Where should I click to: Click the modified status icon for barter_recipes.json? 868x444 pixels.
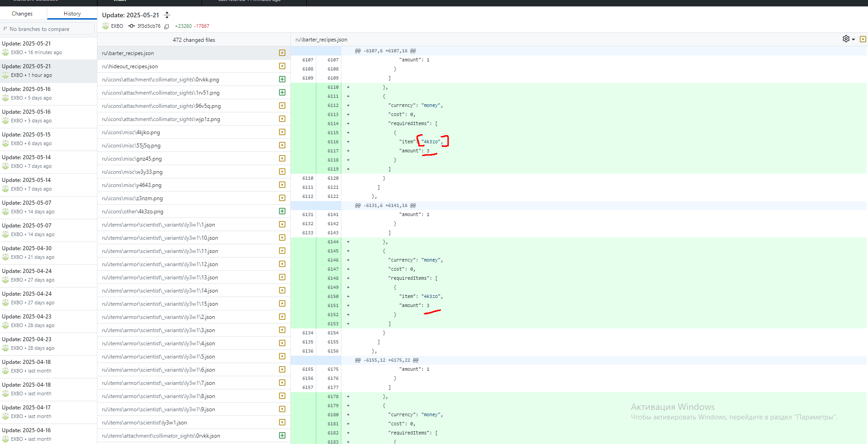pyautogui.click(x=282, y=53)
